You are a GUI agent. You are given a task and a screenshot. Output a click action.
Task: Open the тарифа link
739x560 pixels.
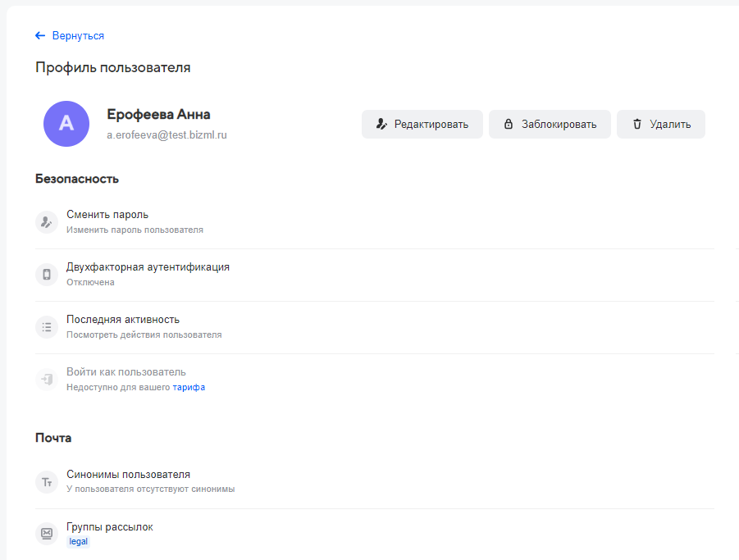point(189,387)
